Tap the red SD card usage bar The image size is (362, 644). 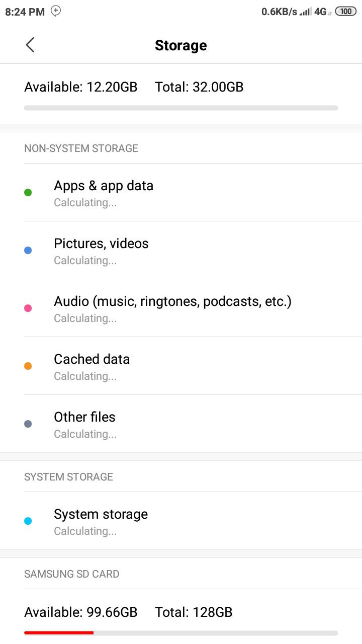181,633
